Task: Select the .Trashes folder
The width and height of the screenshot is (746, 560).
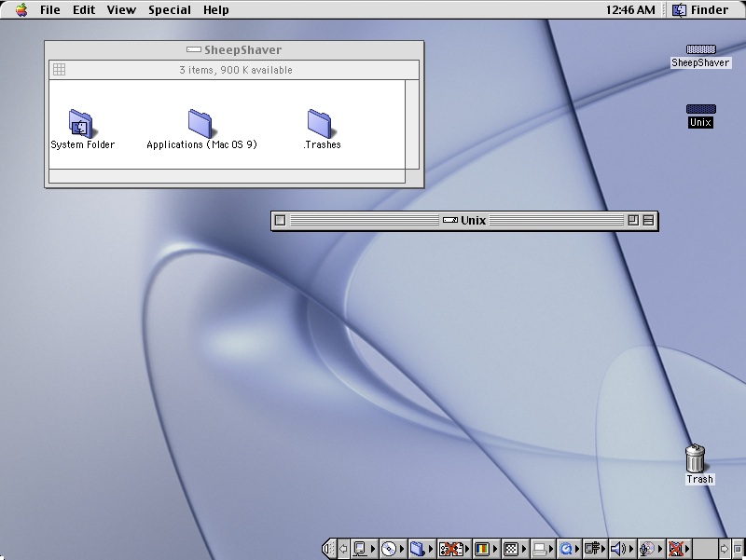Action: coord(321,123)
